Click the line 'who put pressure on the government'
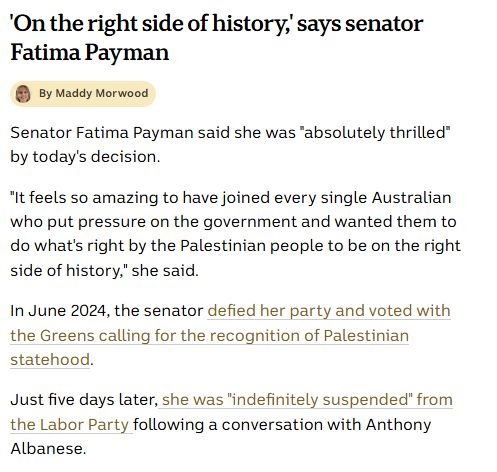 tap(233, 222)
